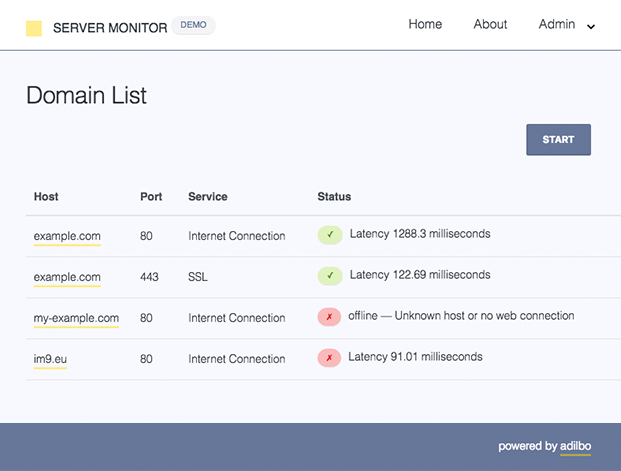This screenshot has height=471, width=621.
Task: Follow the my-example.com host link
Action: click(76, 318)
